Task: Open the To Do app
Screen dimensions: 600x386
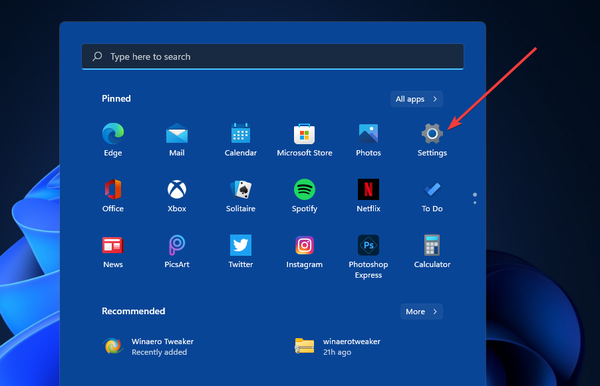Action: (x=432, y=195)
